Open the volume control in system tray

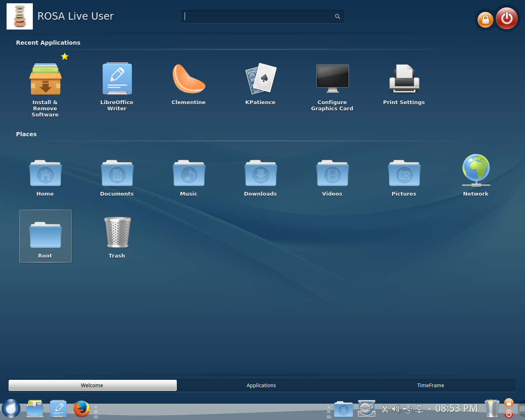396,409
